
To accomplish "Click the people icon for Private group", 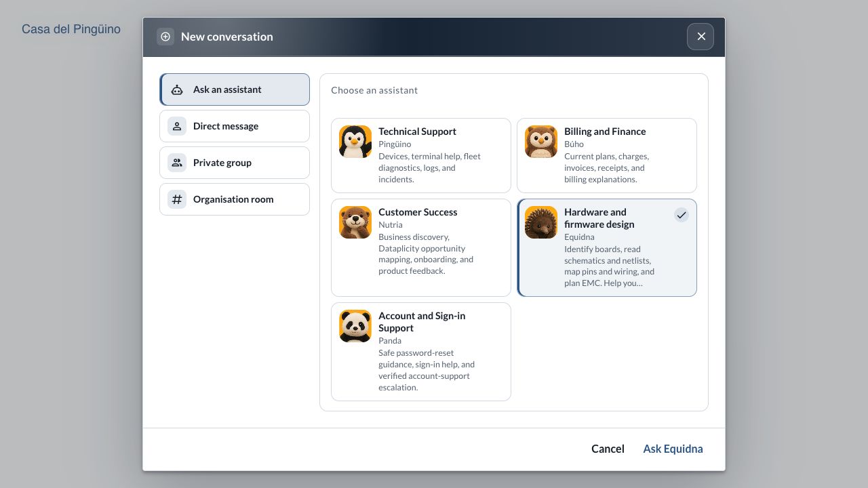I will pos(177,163).
